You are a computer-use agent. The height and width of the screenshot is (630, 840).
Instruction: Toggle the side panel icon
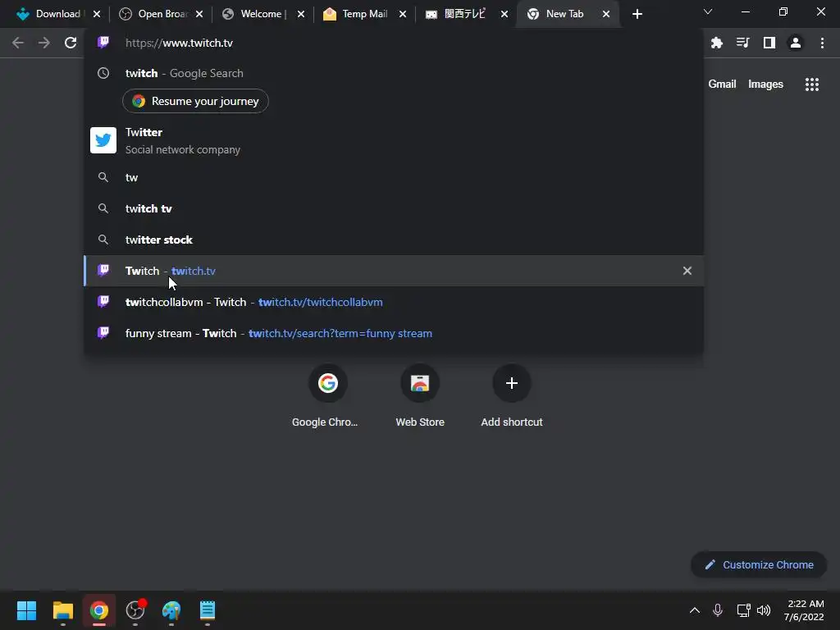[769, 43]
